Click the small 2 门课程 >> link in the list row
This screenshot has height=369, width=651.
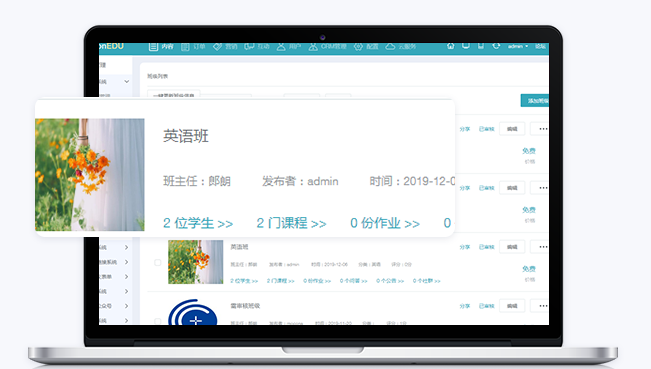(281, 281)
